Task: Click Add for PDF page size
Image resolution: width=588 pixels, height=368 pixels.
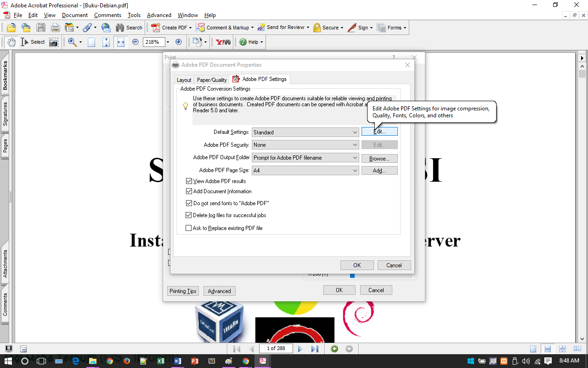Action: click(x=379, y=171)
